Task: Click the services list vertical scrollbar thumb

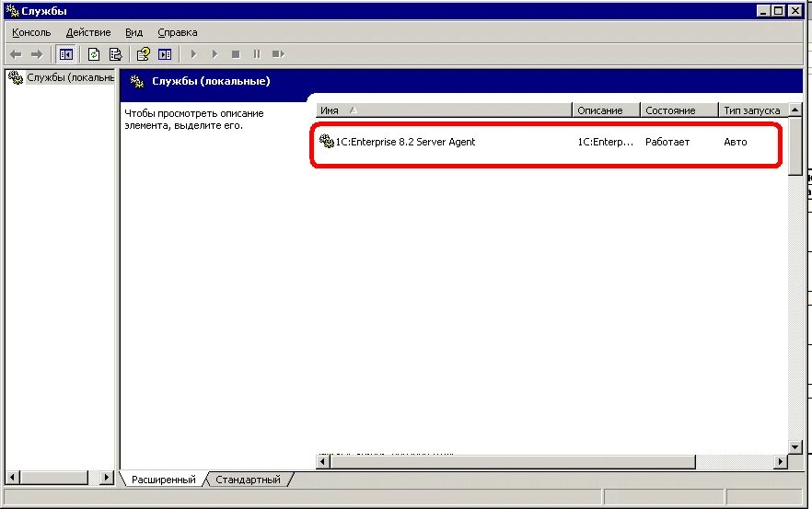Action: 795,146
